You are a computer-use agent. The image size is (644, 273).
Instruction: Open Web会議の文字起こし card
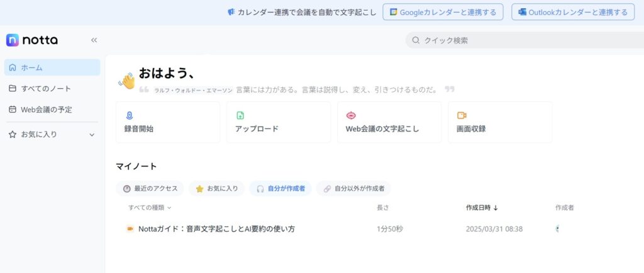pyautogui.click(x=389, y=122)
